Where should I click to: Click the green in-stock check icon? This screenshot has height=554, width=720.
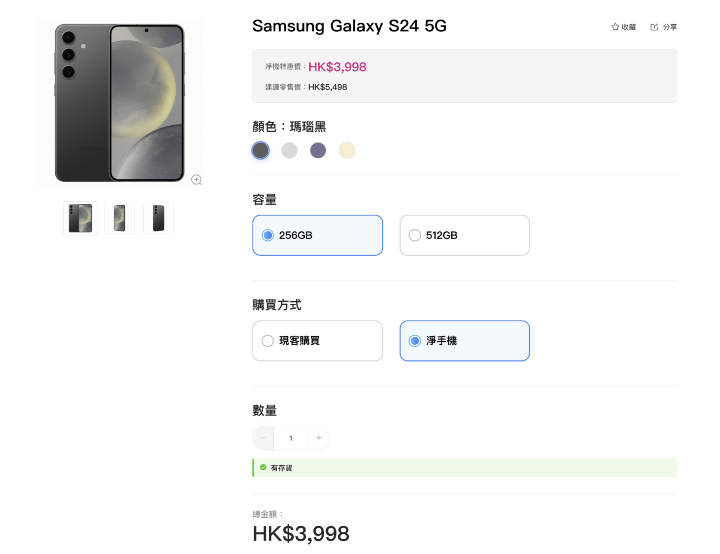pyautogui.click(x=263, y=467)
